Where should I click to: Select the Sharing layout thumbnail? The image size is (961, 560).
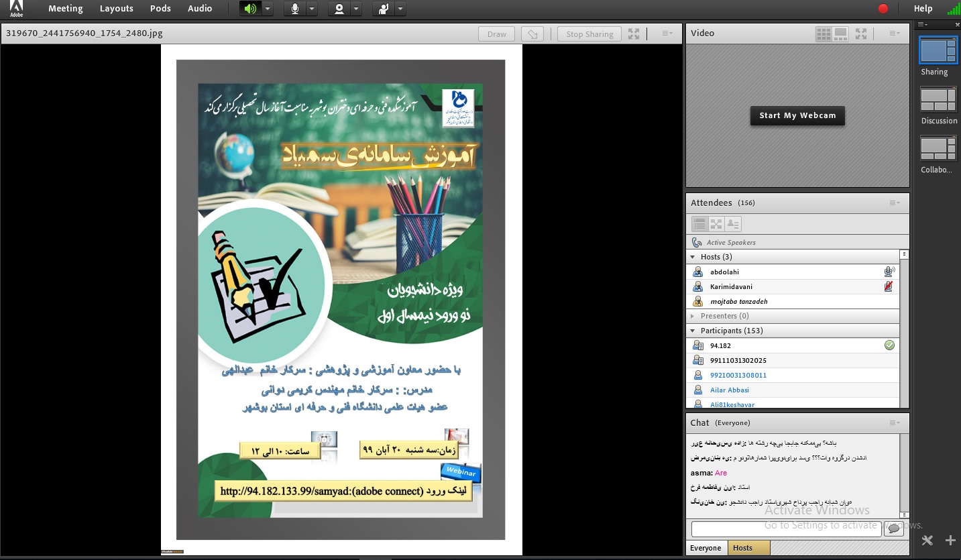(x=938, y=50)
